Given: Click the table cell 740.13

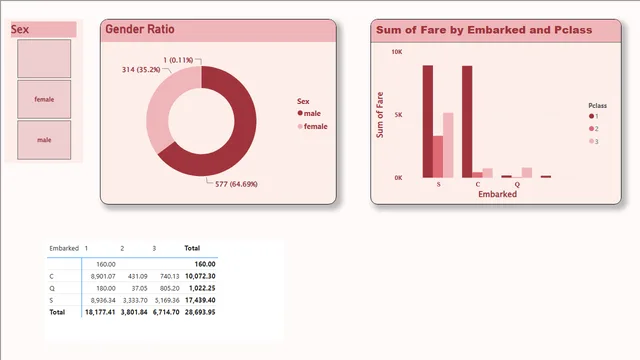Looking at the screenshot, I should tap(169, 276).
